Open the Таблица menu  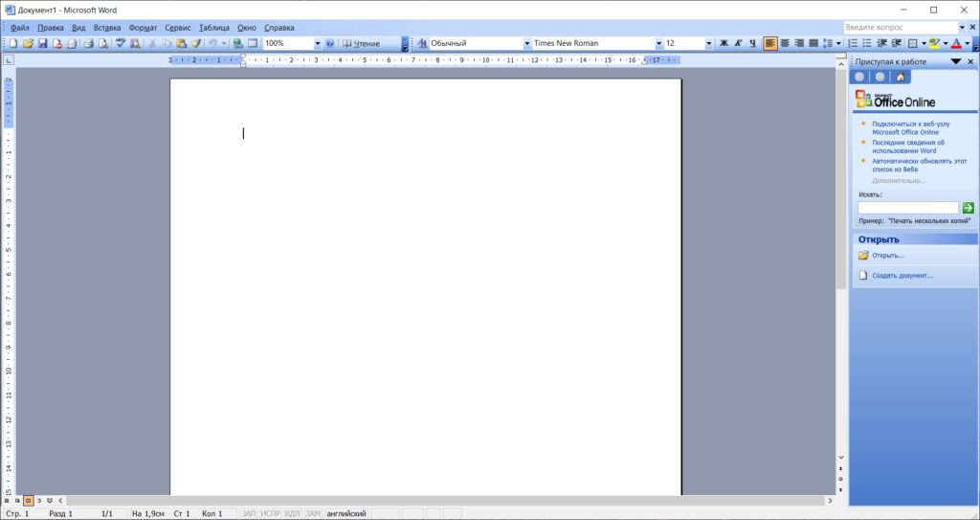214,28
